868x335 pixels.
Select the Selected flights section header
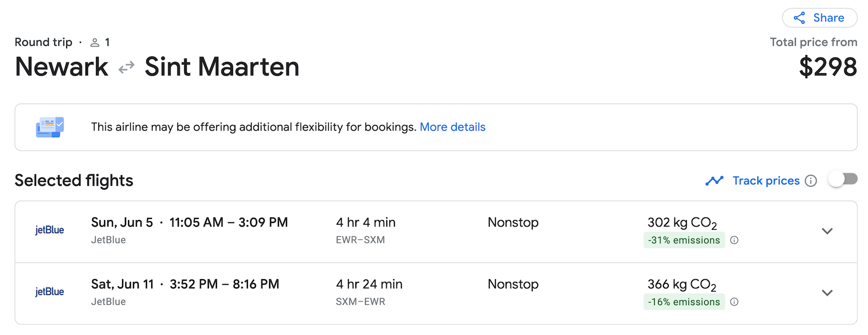(74, 181)
